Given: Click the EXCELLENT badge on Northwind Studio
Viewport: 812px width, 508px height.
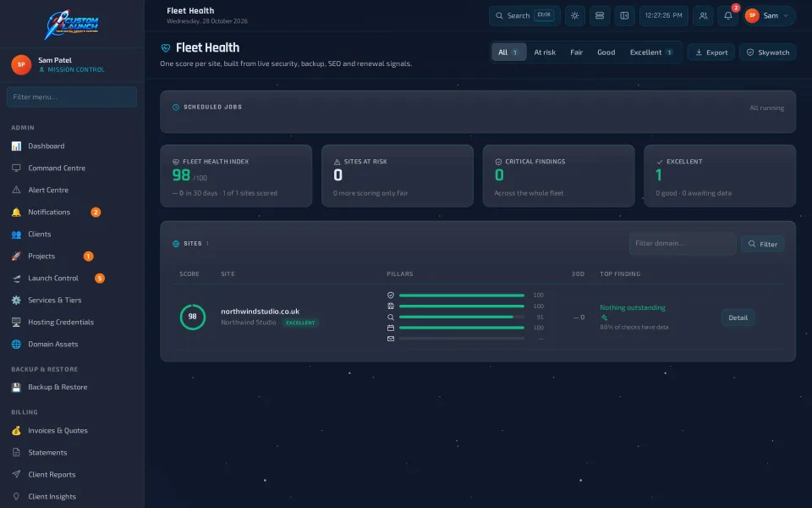Looking at the screenshot, I should coord(300,323).
